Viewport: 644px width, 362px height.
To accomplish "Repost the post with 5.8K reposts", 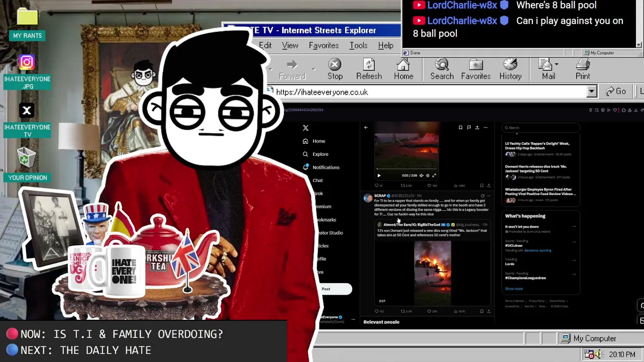I will tap(406, 186).
